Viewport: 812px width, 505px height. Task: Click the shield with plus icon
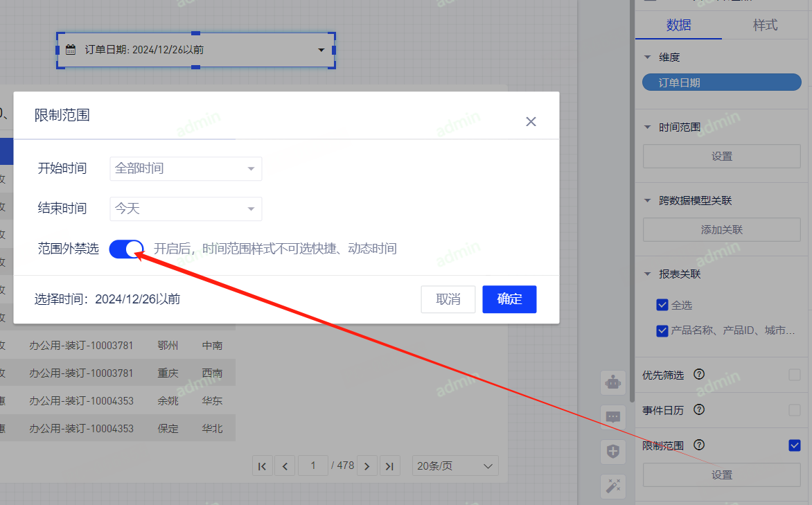(x=612, y=452)
